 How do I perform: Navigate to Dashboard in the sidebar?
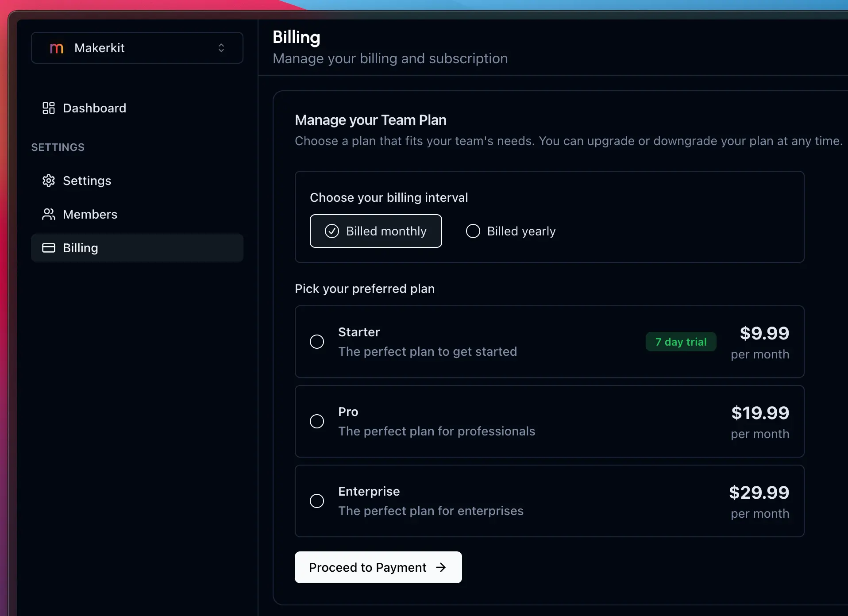(x=94, y=108)
